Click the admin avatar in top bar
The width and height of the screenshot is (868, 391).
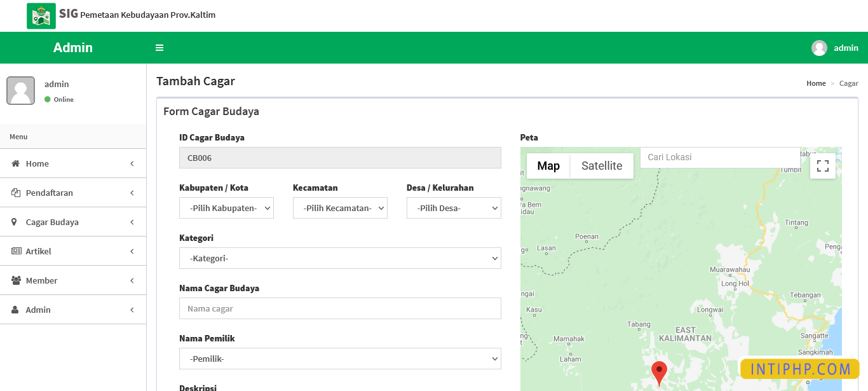[x=819, y=47]
